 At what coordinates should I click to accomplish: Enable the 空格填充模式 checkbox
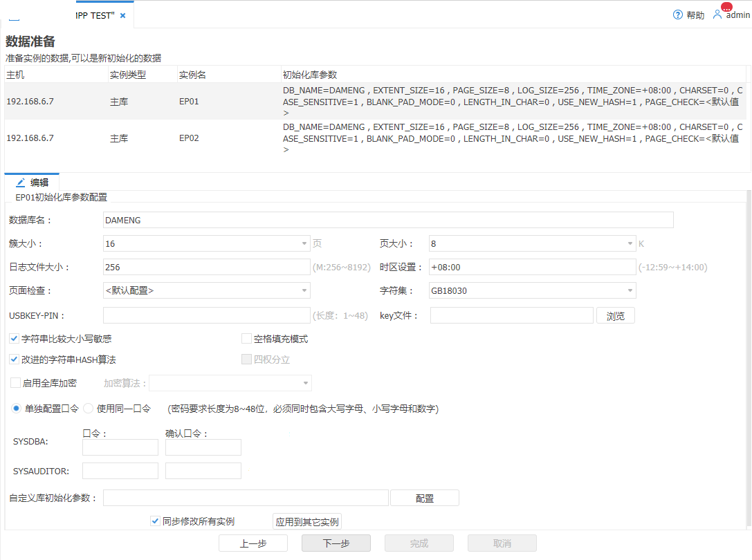pyautogui.click(x=246, y=338)
